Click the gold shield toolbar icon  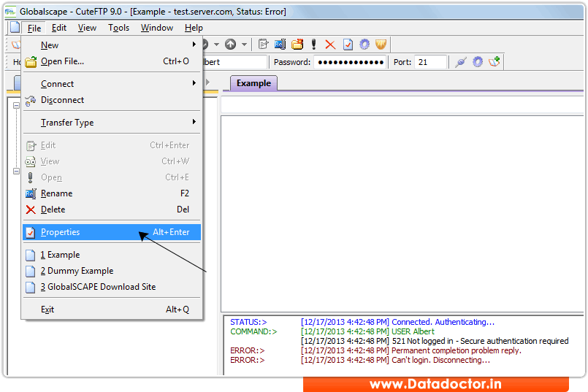pyautogui.click(x=381, y=45)
